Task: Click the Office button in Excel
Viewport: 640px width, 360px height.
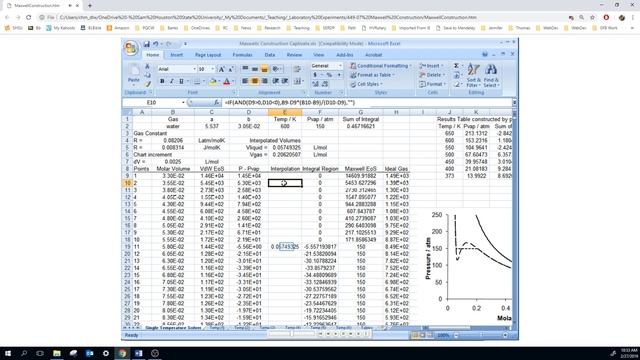Action: point(131,48)
